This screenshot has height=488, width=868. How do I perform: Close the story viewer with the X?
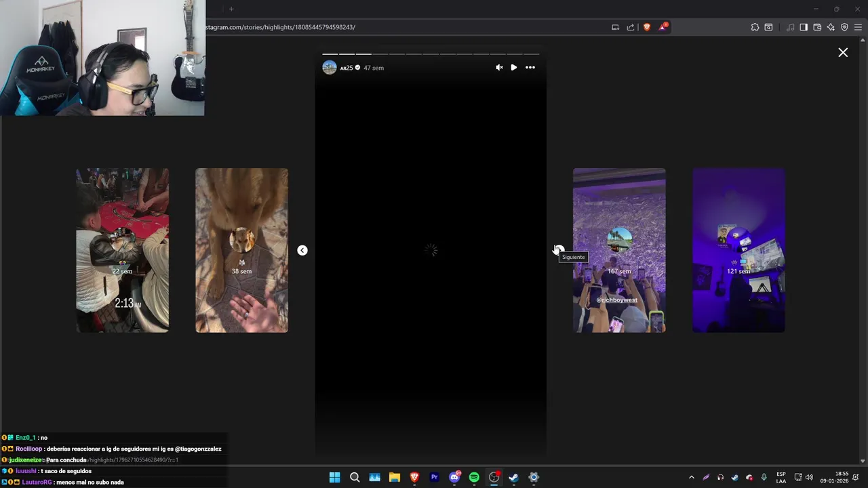(843, 52)
